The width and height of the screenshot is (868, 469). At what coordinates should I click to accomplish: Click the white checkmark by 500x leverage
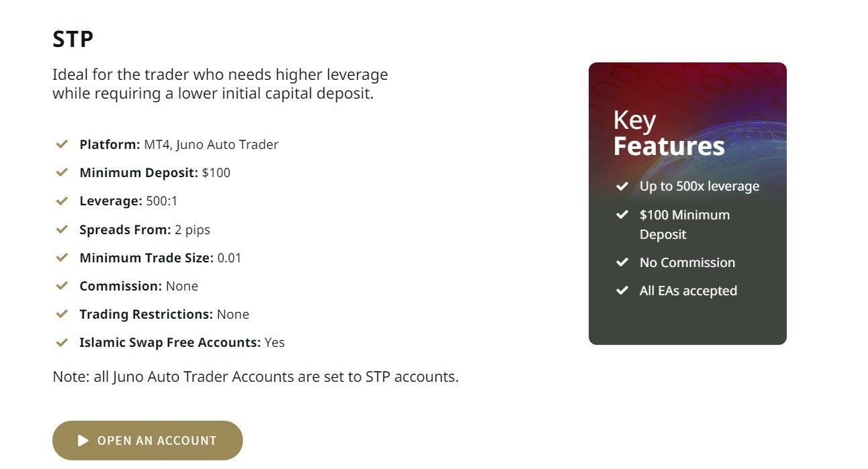click(622, 186)
